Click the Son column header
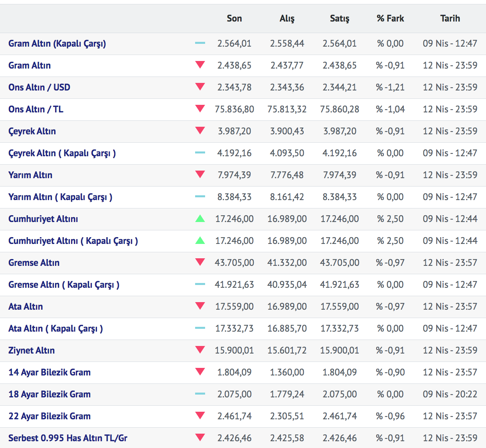The image size is (486, 448). pos(234,18)
